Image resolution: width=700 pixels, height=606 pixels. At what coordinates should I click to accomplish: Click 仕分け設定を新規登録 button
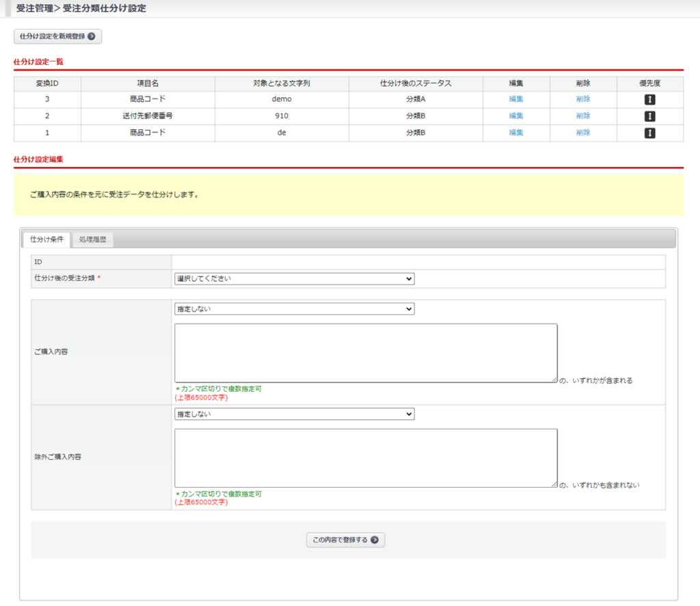[x=57, y=36]
